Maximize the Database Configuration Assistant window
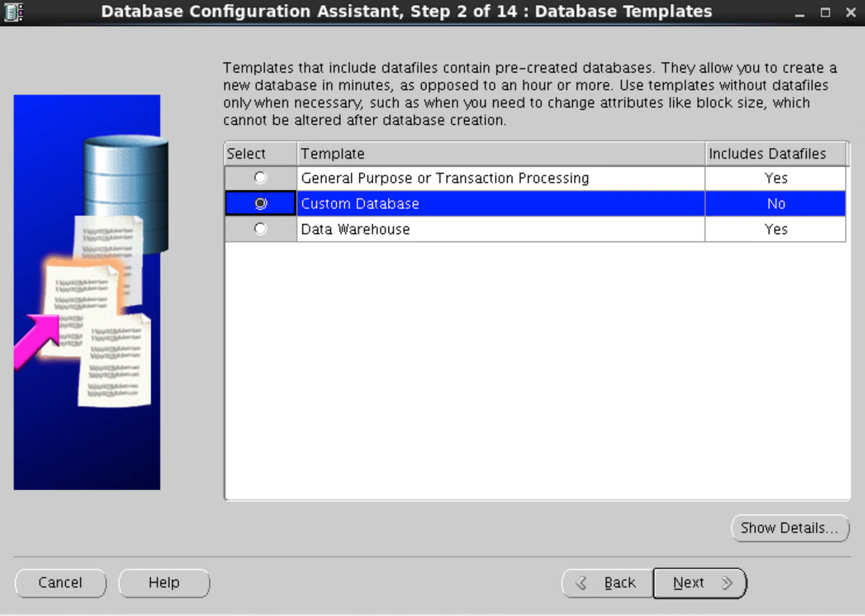 pos(825,12)
